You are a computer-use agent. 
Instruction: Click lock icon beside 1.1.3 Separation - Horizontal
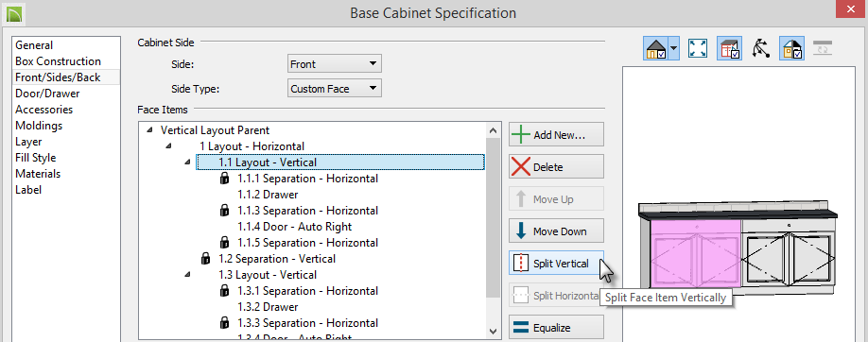(224, 211)
